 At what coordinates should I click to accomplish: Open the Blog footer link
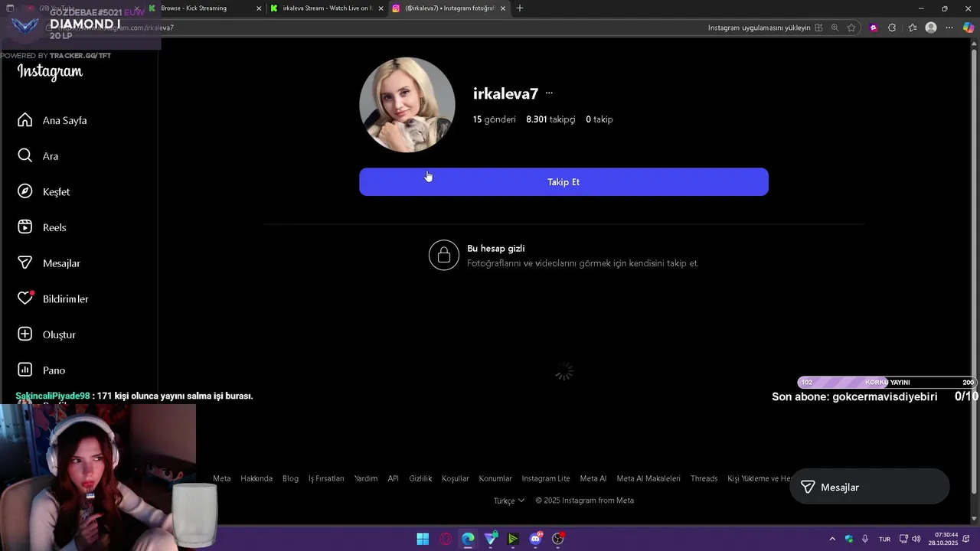pyautogui.click(x=290, y=478)
